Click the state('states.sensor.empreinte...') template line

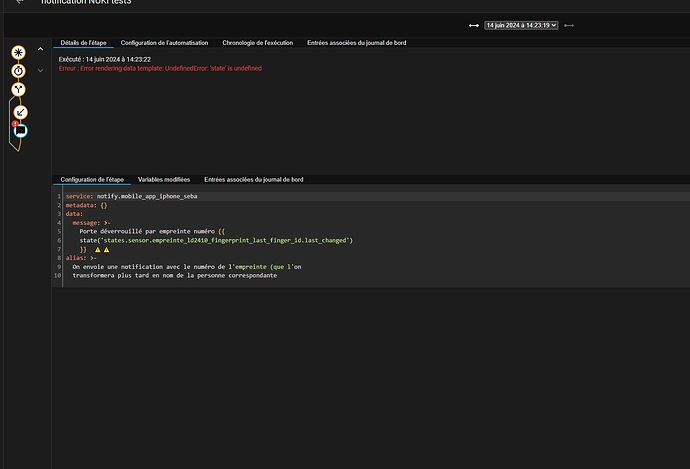point(216,240)
